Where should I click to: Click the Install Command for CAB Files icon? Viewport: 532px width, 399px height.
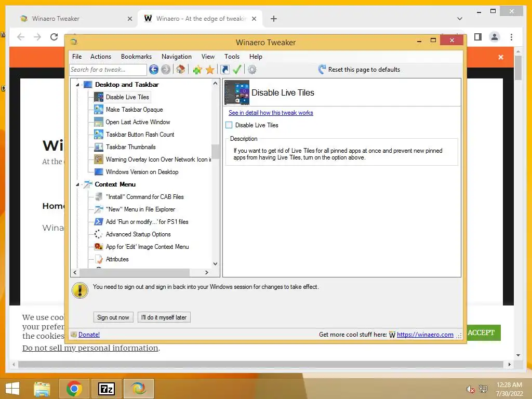click(99, 197)
